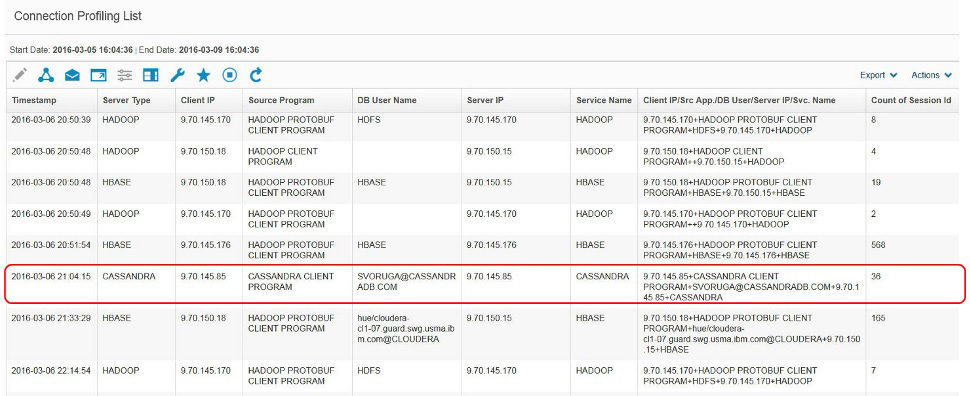Click the Client IP/Src App./DB User column header
This screenshot has height=396, width=970.
[752, 100]
